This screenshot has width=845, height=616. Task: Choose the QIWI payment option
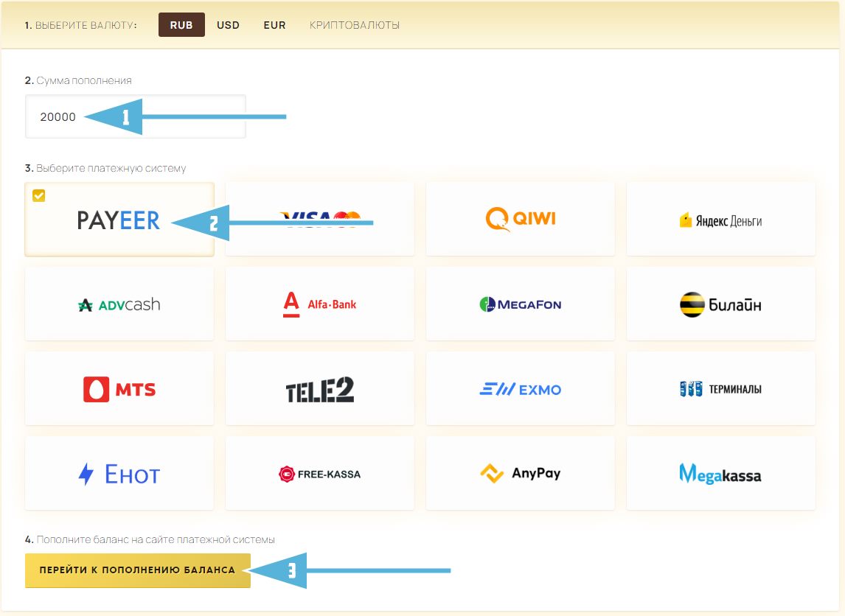pos(520,219)
